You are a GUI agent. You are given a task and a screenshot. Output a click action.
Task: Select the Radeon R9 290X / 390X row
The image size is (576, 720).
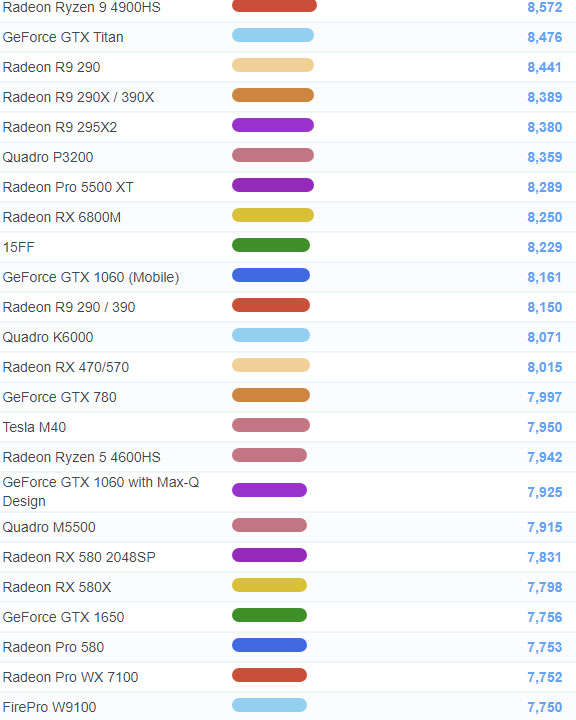pyautogui.click(x=288, y=97)
